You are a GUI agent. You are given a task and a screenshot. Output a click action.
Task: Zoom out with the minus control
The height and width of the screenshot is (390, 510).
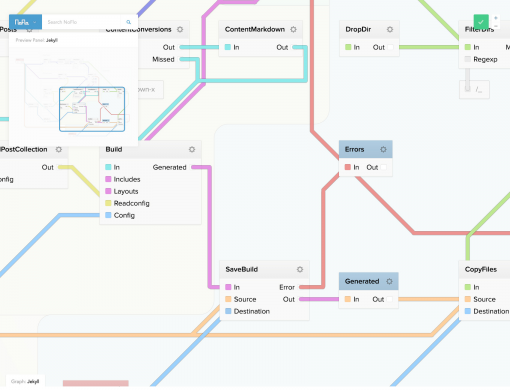pyautogui.click(x=496, y=26)
